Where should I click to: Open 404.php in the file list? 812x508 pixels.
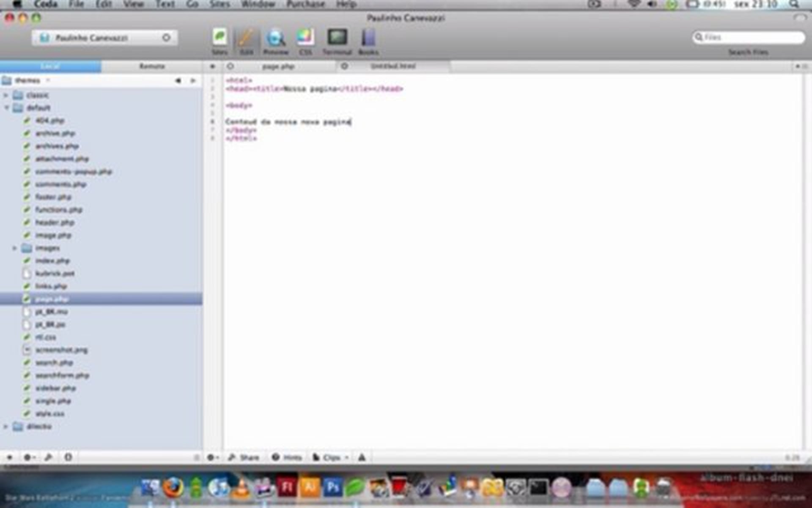pos(49,121)
